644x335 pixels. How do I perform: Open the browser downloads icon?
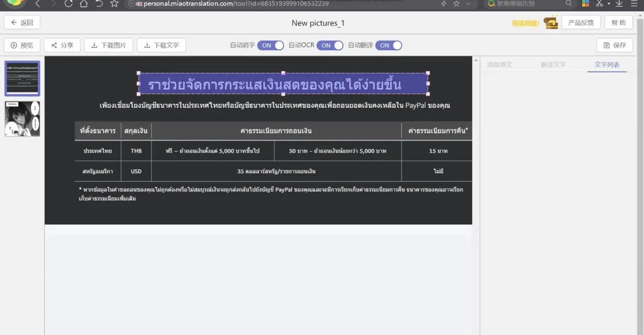coord(619,4)
